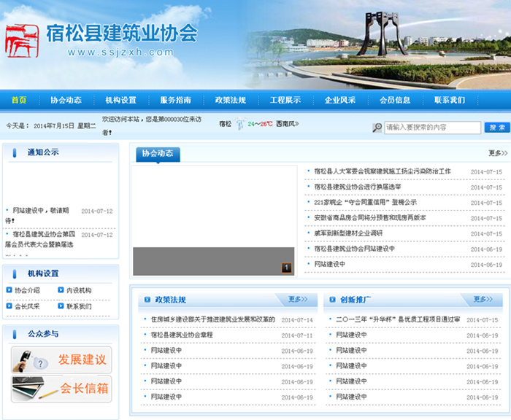Click the magnifier icon beside search box
The width and height of the screenshot is (511, 420).
[x=377, y=128]
